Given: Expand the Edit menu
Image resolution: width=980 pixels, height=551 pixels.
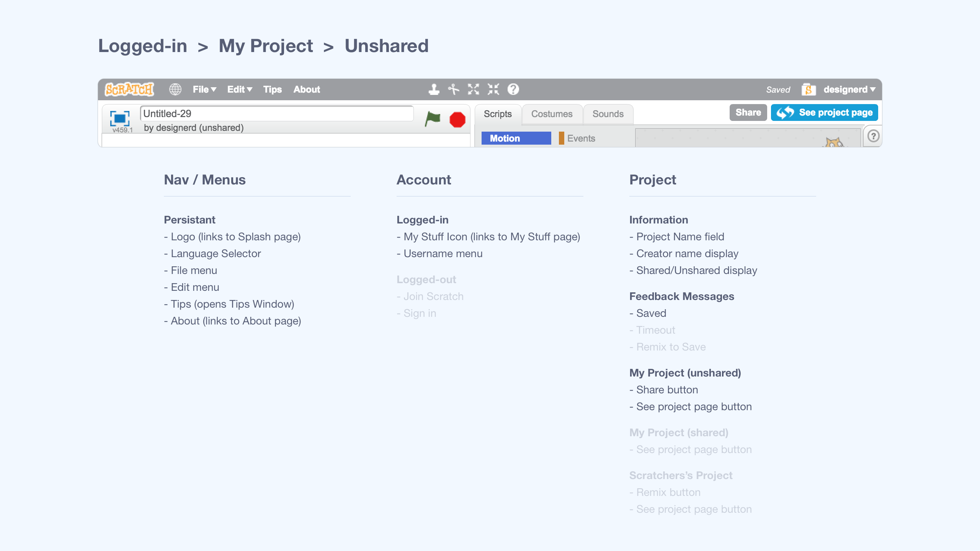Looking at the screenshot, I should click(x=240, y=90).
